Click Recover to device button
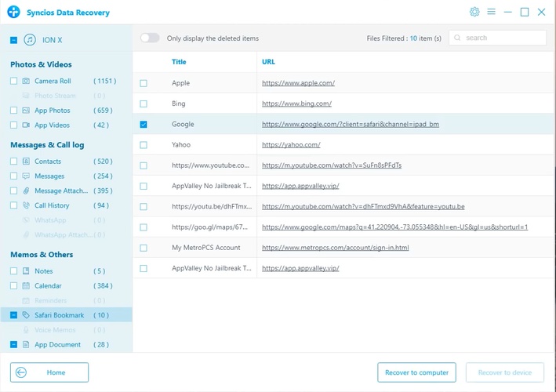The image size is (556, 392). pos(505,372)
